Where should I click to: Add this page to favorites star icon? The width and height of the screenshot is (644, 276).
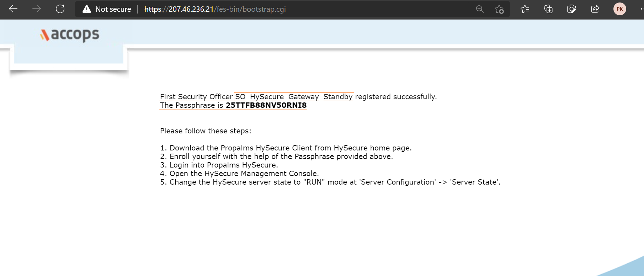pyautogui.click(x=499, y=9)
